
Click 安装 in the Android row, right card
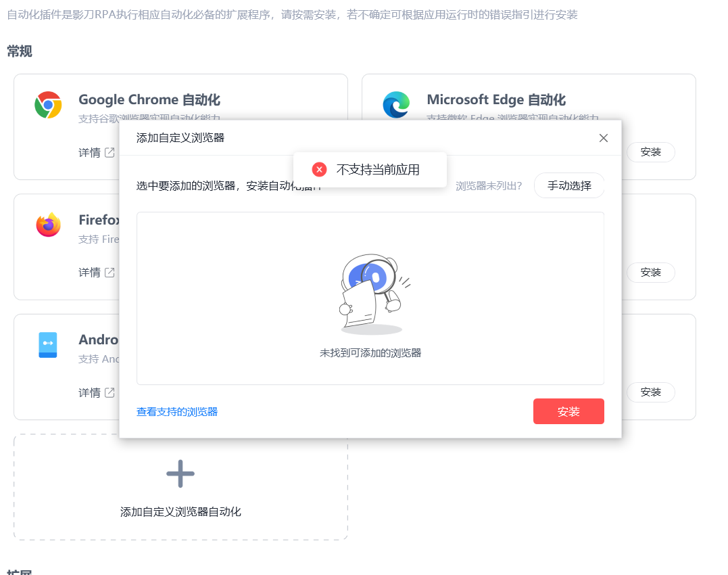tap(650, 392)
